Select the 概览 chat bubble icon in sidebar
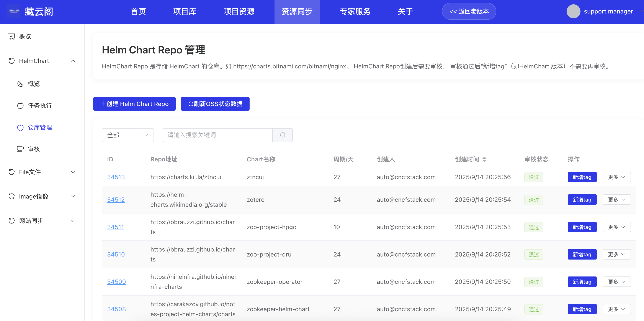 point(11,36)
